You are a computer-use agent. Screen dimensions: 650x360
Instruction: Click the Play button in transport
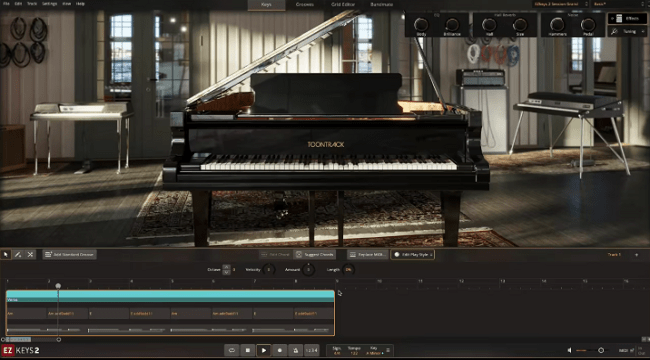[x=264, y=350]
